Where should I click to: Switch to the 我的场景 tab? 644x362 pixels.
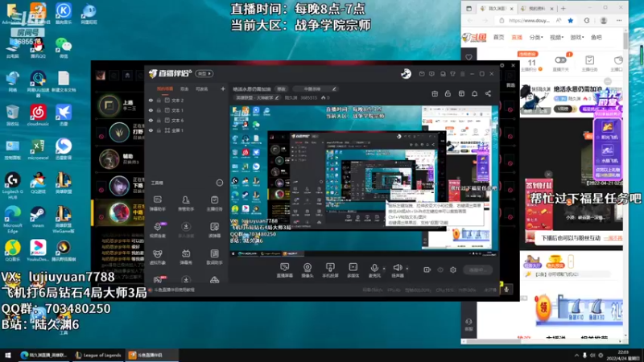[165, 88]
